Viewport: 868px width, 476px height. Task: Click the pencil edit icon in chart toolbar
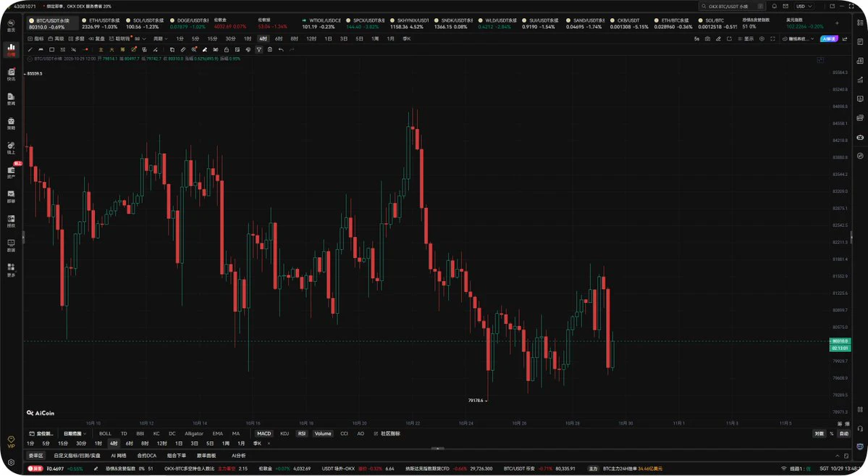point(719,39)
